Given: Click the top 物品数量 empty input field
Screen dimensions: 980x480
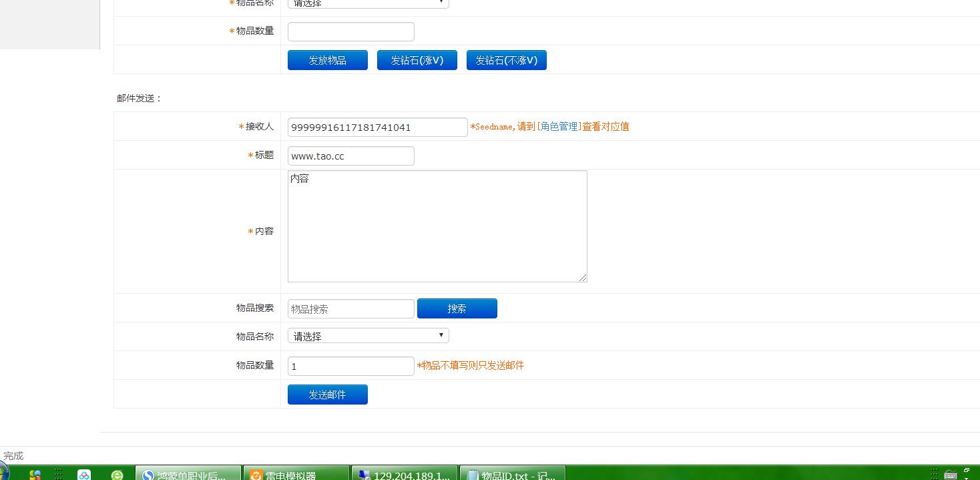Looking at the screenshot, I should click(350, 31).
